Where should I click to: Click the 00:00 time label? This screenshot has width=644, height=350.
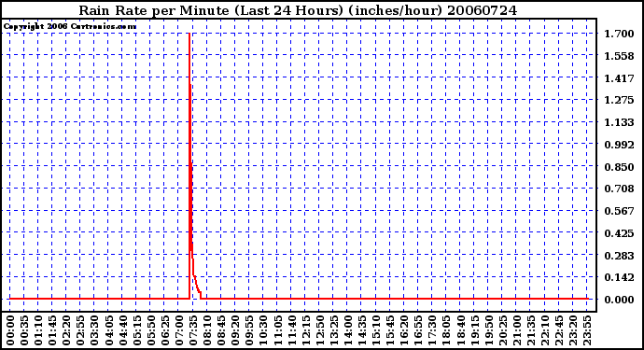point(10,331)
